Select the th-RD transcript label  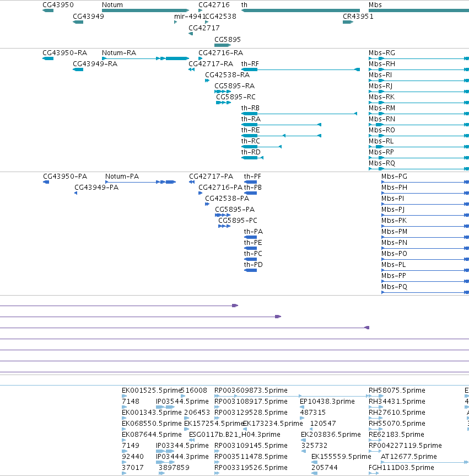(251, 152)
